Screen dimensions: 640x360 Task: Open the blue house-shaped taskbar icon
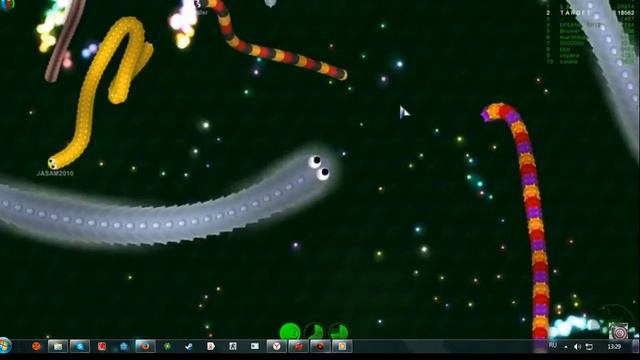coord(124,346)
